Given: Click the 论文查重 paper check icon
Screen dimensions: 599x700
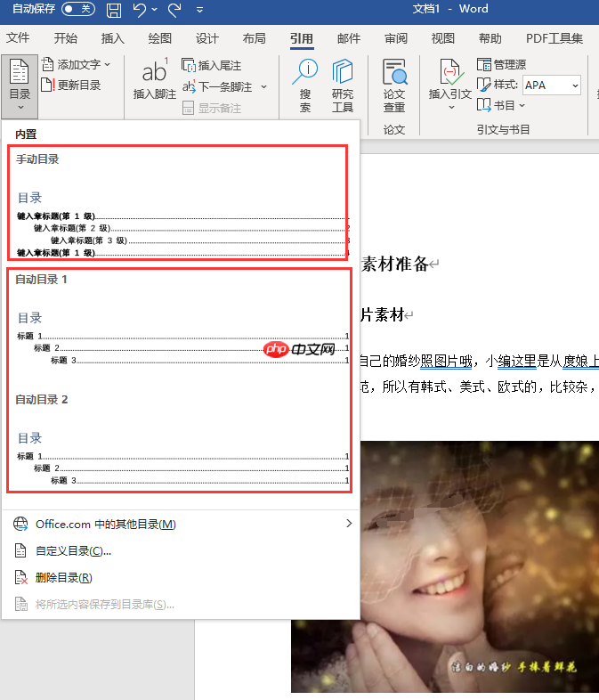Looking at the screenshot, I should click(x=394, y=71).
